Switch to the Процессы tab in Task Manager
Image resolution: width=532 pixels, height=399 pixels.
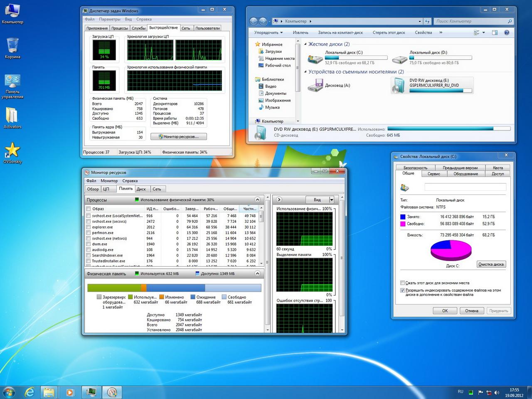120,28
